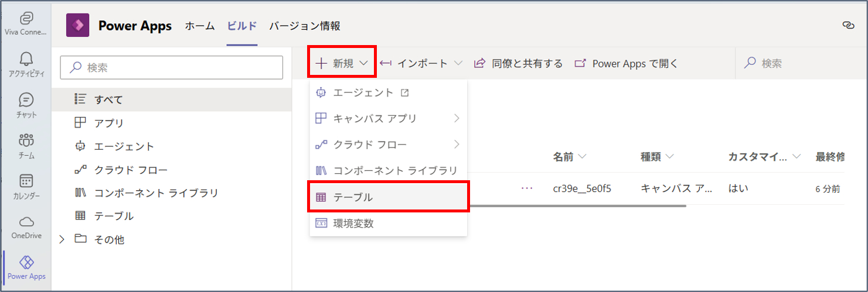Click the environment variable icon in the dropdown
This screenshot has height=292, width=868.
tap(321, 223)
